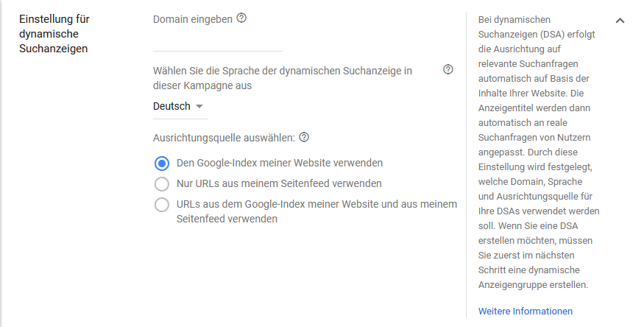This screenshot has width=644, height=327.
Task: Click help icon next to Ausrichtungsquelle auswählen
Action: [x=304, y=137]
